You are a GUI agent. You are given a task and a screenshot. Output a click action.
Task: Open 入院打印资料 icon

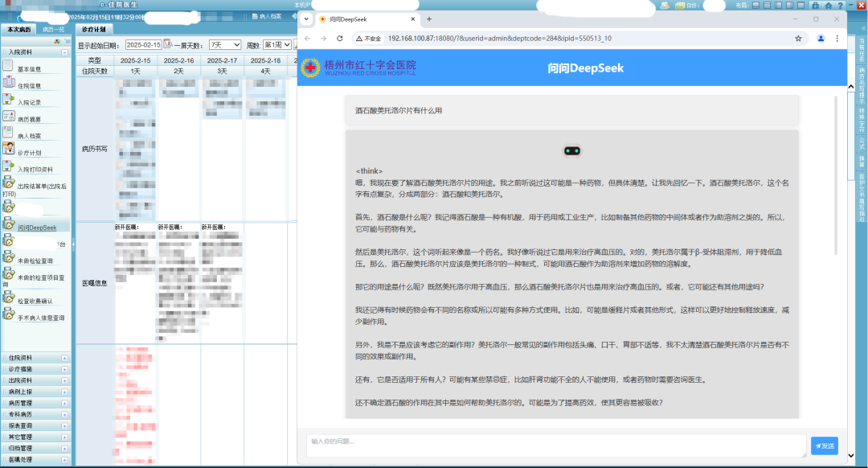8,166
